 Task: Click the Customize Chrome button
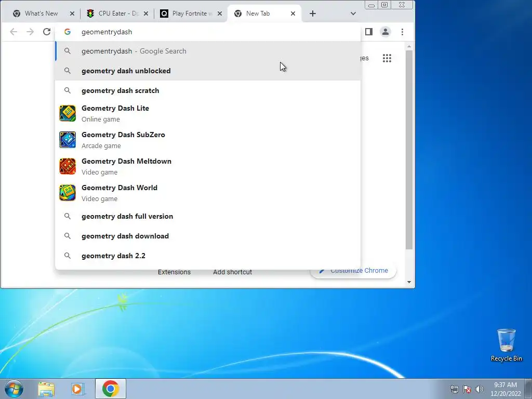353,271
